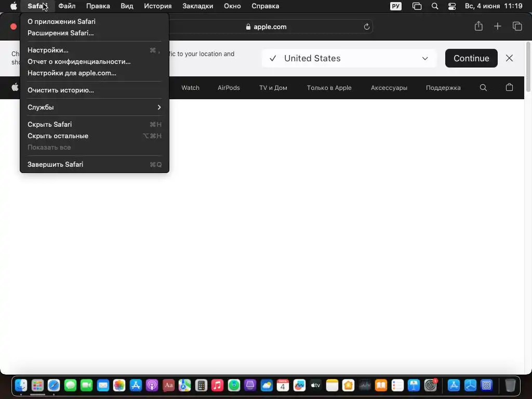Open Maps from the Dock
Image resolution: width=532 pixels, height=399 pixels.
(x=184, y=385)
